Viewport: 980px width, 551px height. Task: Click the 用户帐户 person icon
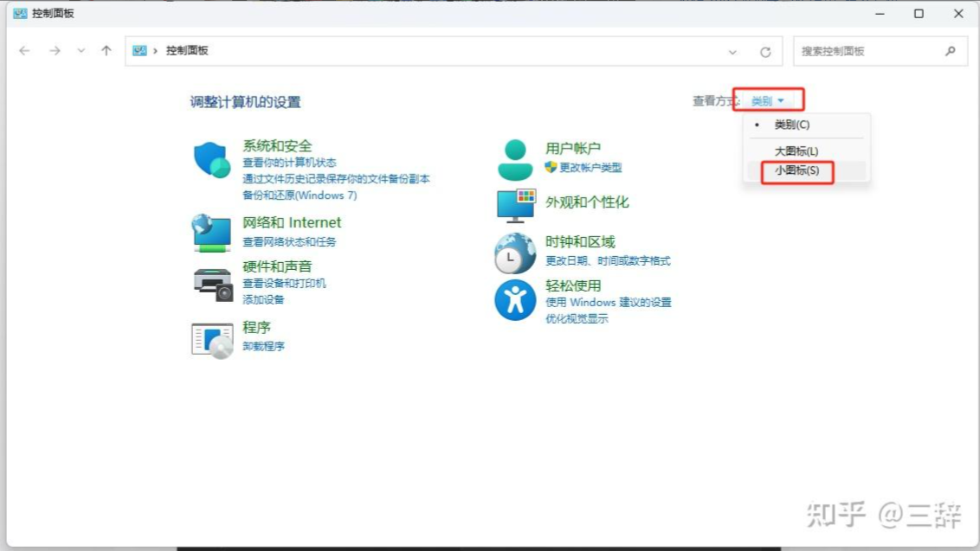point(515,158)
